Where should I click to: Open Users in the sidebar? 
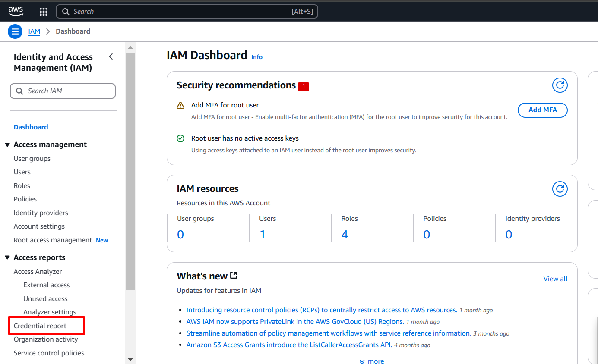point(22,172)
